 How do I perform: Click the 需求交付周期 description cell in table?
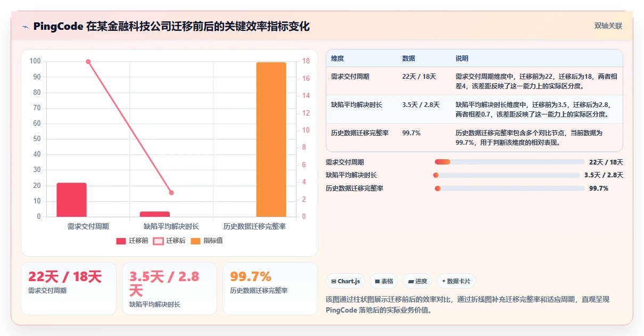[x=536, y=81]
